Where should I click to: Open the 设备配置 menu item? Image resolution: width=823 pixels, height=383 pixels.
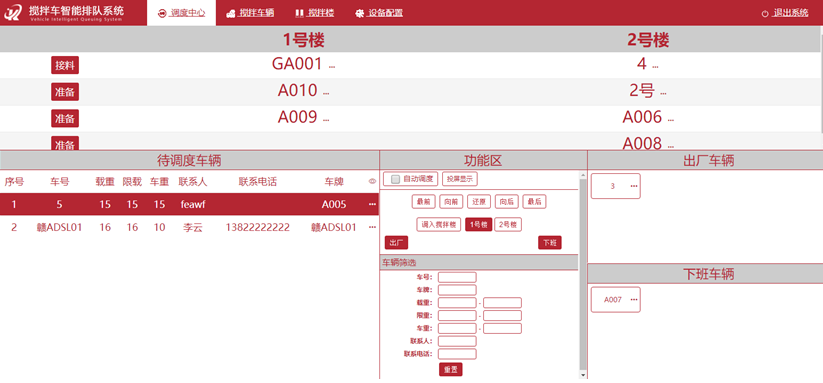click(x=385, y=13)
